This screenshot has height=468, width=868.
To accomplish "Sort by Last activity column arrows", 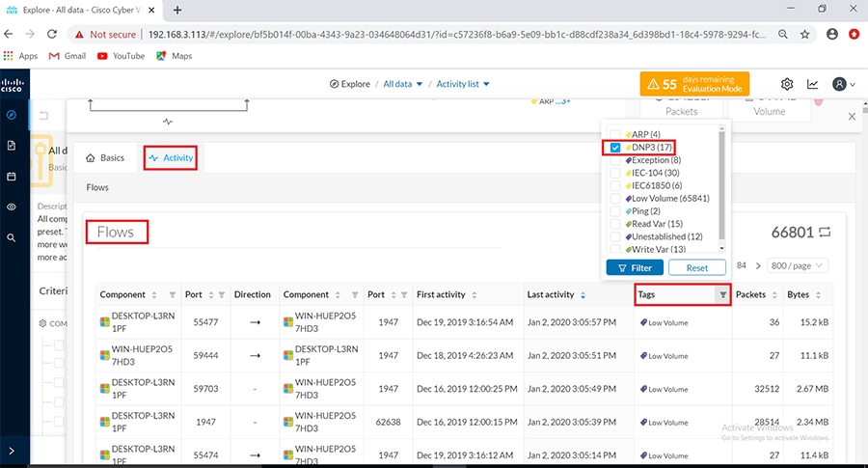I will pos(583,295).
